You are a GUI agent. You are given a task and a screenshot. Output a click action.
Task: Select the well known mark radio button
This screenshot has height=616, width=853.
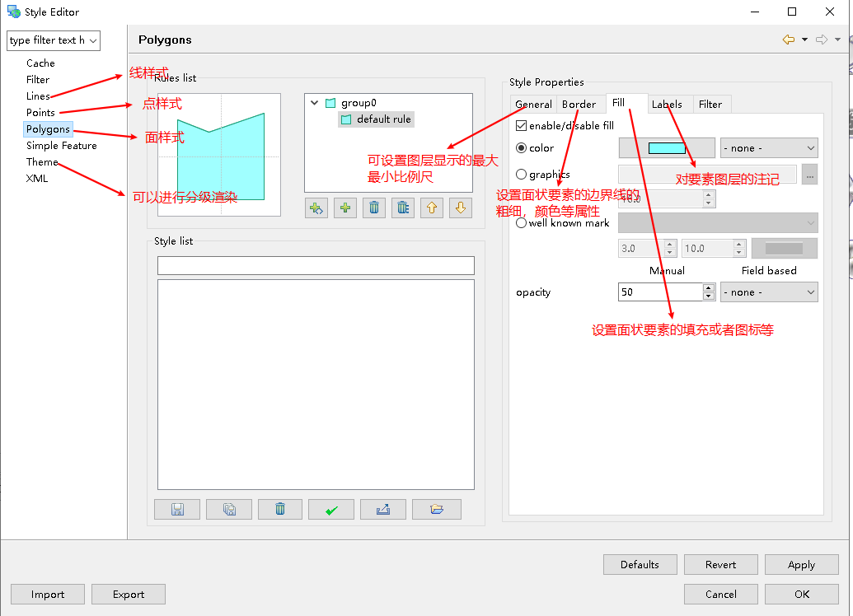coord(521,223)
